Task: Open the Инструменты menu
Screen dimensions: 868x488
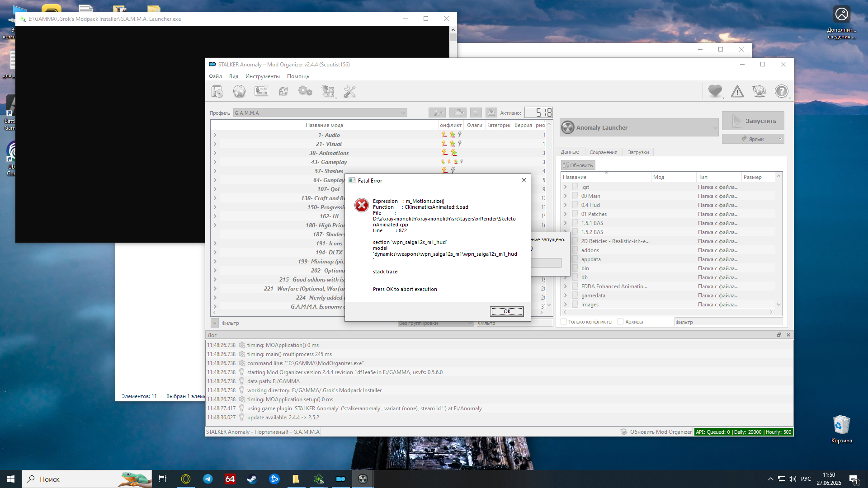Action: click(x=262, y=76)
